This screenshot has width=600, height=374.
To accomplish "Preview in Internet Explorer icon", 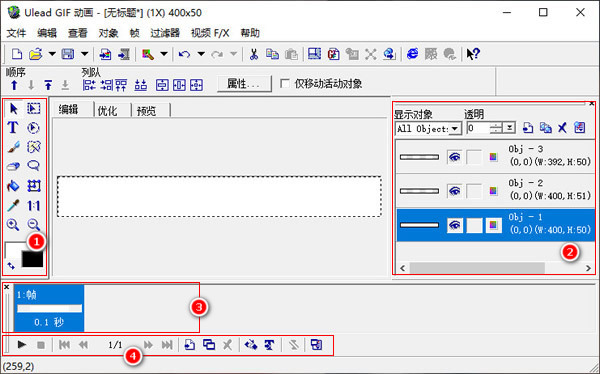I will pyautogui.click(x=412, y=54).
